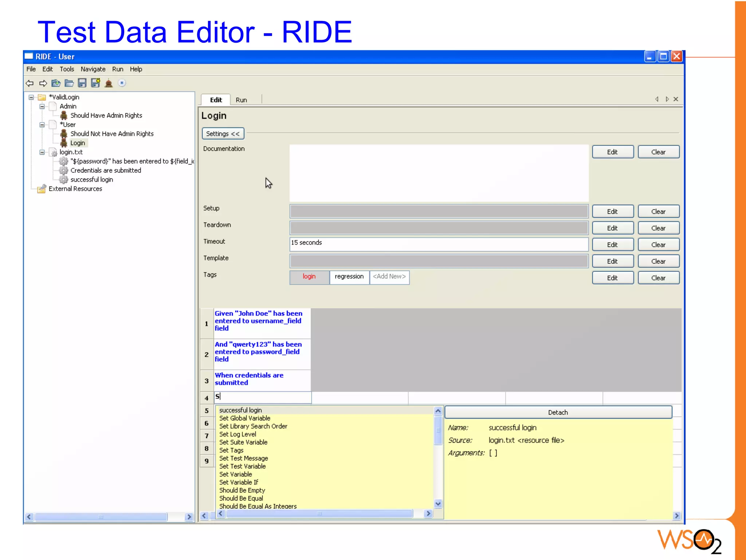This screenshot has width=746, height=560.
Task: Edit the Timeout setting
Action: click(x=613, y=244)
